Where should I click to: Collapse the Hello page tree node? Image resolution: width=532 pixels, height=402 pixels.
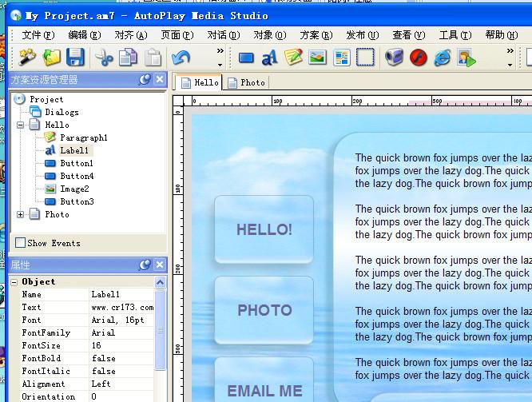21,125
